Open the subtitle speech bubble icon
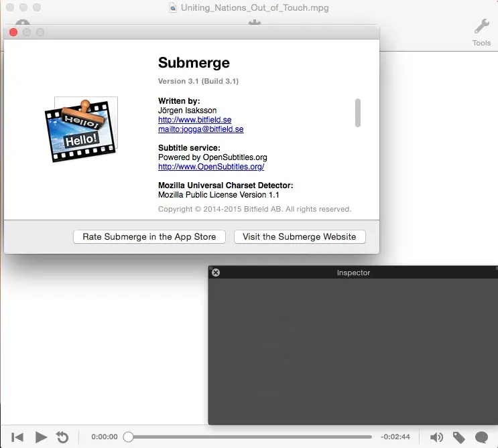This screenshot has height=448, width=498. 481,437
